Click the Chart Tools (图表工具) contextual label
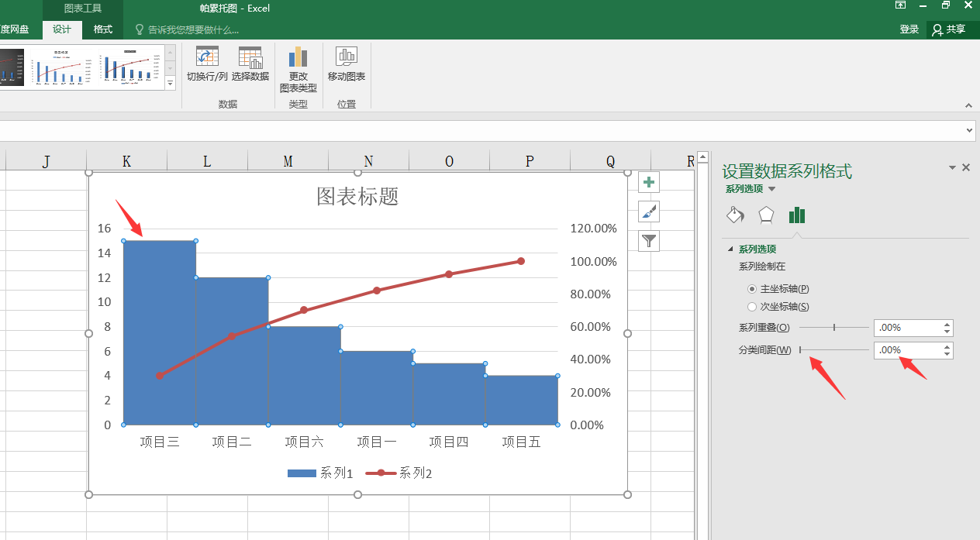The image size is (980, 540). (x=82, y=9)
